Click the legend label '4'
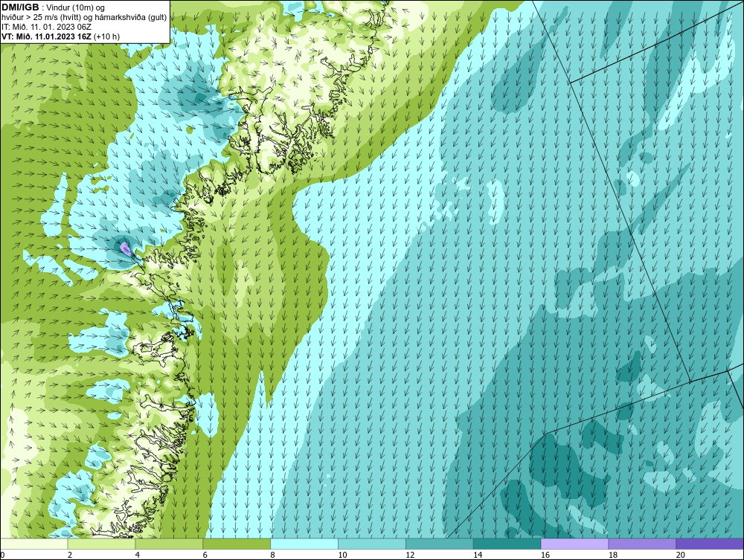 pyautogui.click(x=137, y=555)
